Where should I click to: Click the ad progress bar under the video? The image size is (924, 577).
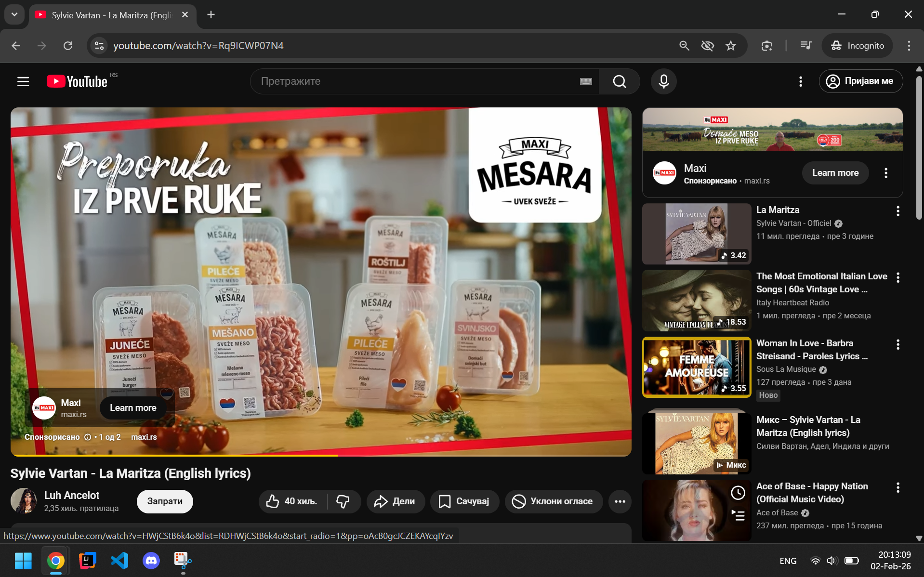click(321, 455)
